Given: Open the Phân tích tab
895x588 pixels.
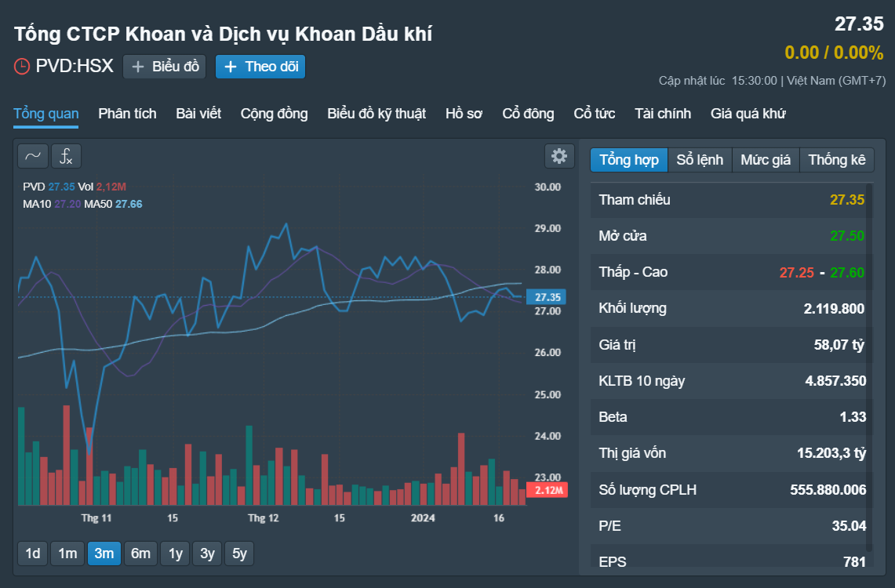Looking at the screenshot, I should coord(127,114).
